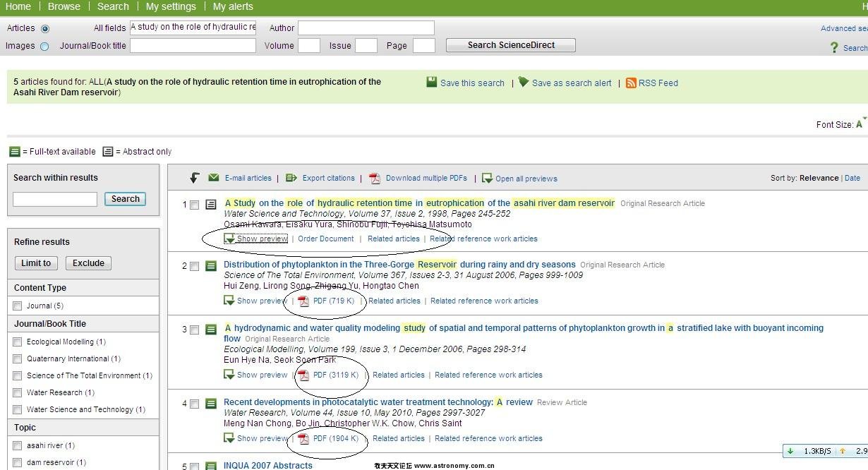The width and height of the screenshot is (868, 470).
Task: Click the Export citations icon
Action: click(291, 178)
